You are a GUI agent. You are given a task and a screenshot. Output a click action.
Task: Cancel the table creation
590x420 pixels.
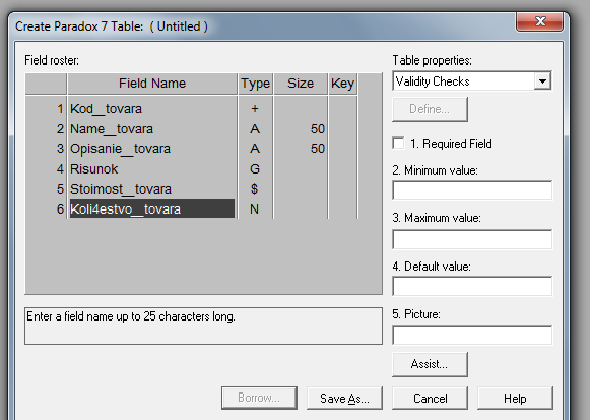pos(430,398)
